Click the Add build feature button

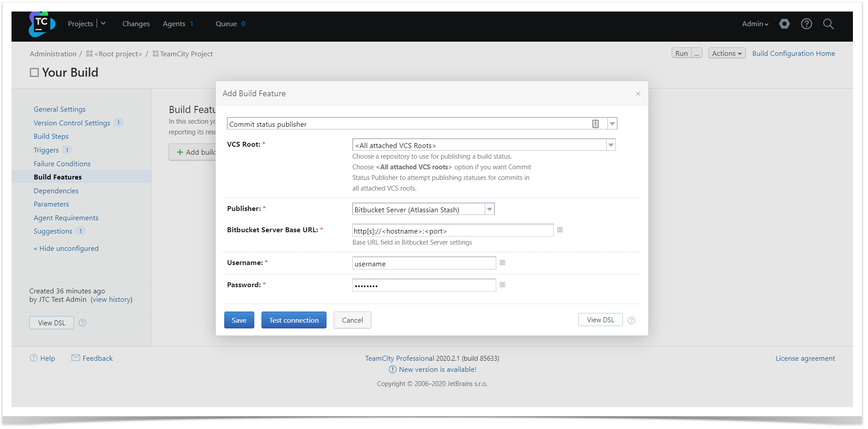193,152
